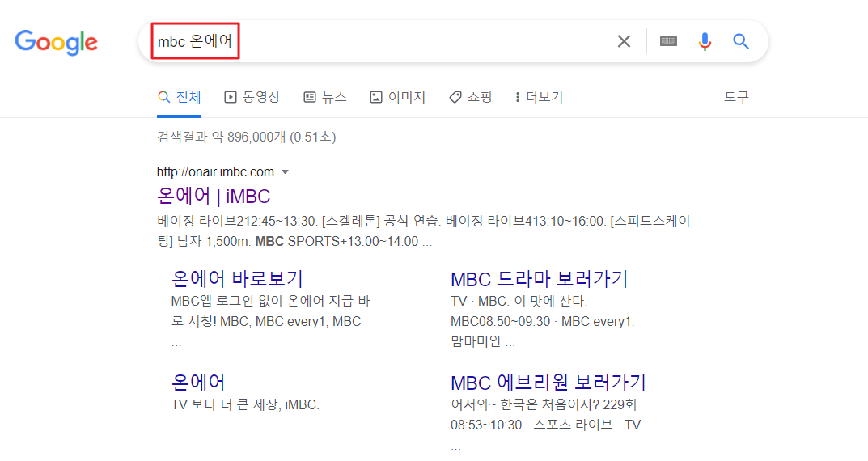Click the 이미지 tab picture icon
868x461 pixels.
(376, 97)
